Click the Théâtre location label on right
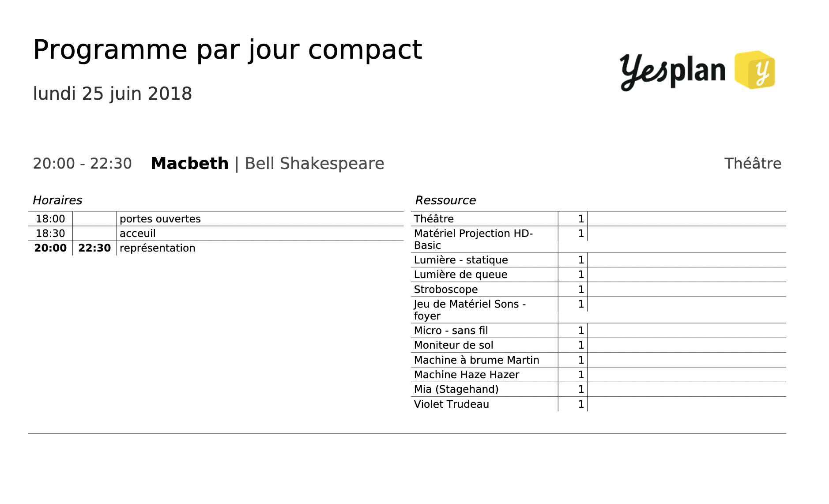 (753, 163)
